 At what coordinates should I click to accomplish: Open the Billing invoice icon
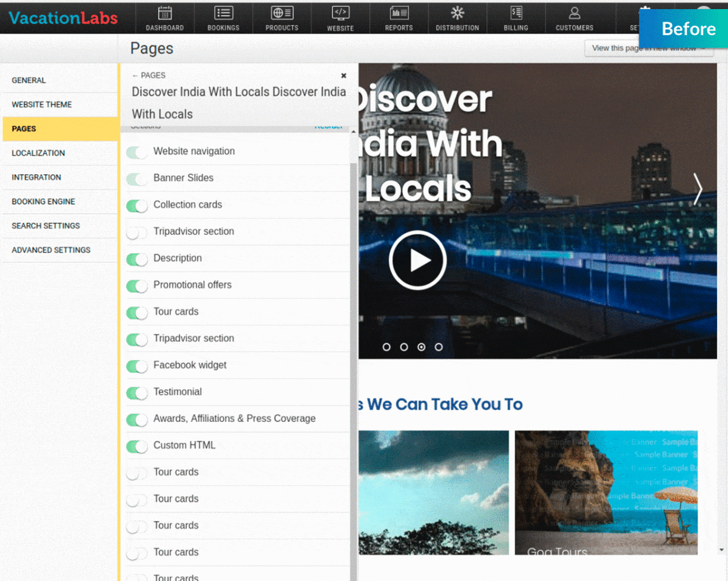click(516, 13)
